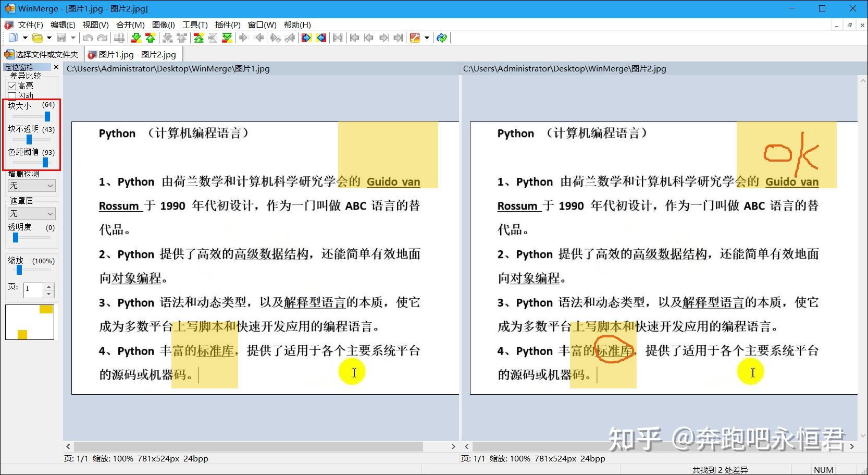This screenshot has width=868, height=475.
Task: Copy the difference to the right
Action: click(243, 38)
